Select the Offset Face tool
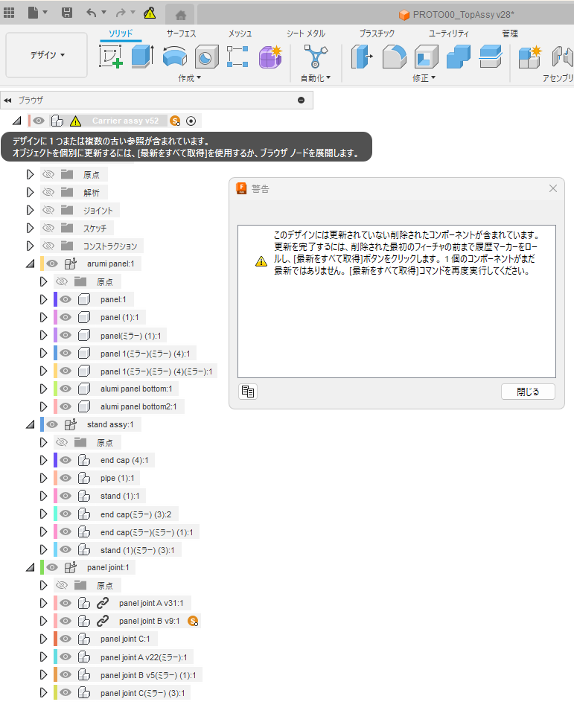Viewport: 574px width, 728px height. click(x=491, y=57)
